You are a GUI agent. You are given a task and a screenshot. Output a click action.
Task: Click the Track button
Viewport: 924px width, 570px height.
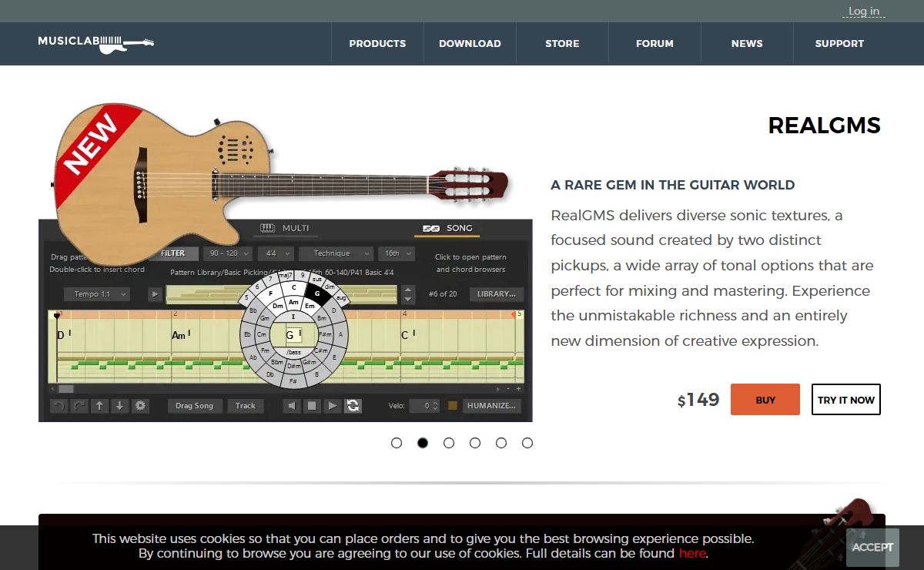(246, 406)
